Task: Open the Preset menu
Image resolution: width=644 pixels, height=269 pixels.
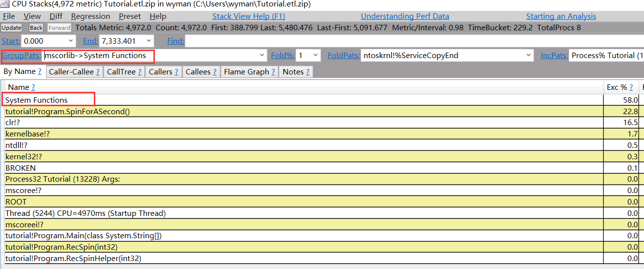Action: (x=130, y=16)
